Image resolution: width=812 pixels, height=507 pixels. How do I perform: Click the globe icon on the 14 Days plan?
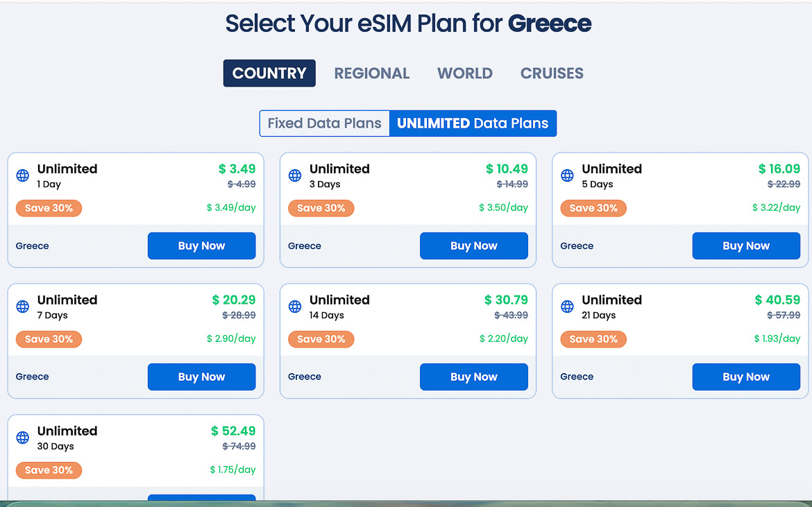tap(294, 307)
